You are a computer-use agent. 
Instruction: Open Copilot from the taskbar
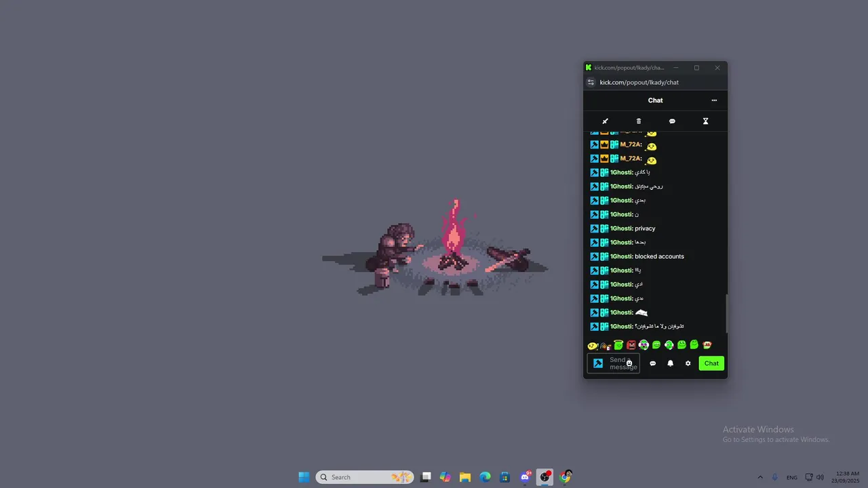446,477
